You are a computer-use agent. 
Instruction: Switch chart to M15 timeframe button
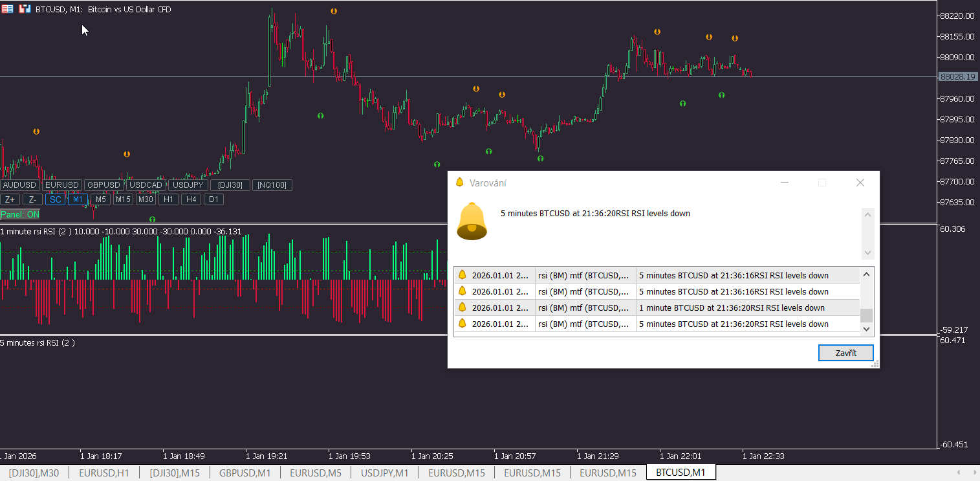(x=124, y=199)
